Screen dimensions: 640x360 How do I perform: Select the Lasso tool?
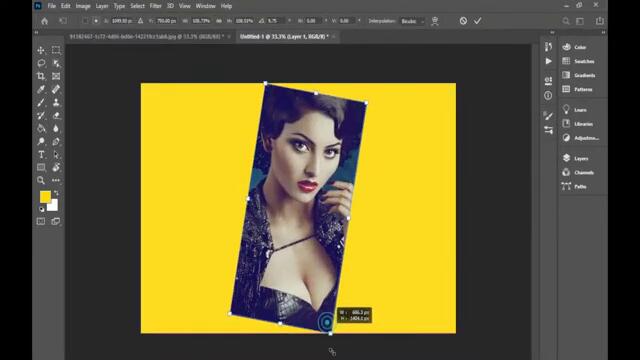pos(41,63)
